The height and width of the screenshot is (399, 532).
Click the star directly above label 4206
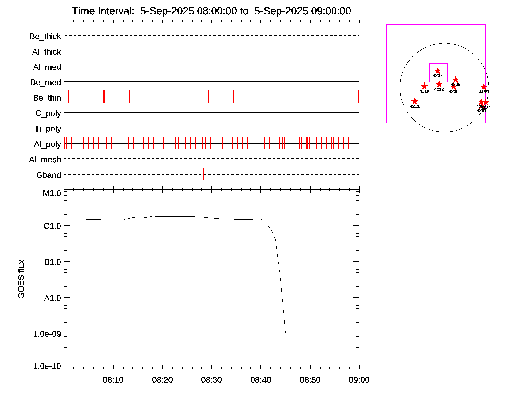point(453,87)
